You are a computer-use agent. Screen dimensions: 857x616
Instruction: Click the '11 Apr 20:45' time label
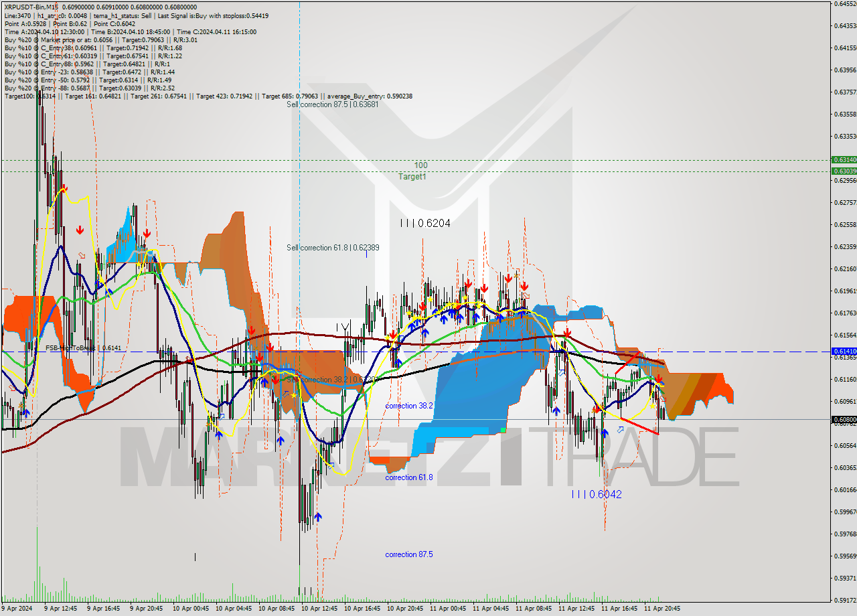(x=662, y=609)
